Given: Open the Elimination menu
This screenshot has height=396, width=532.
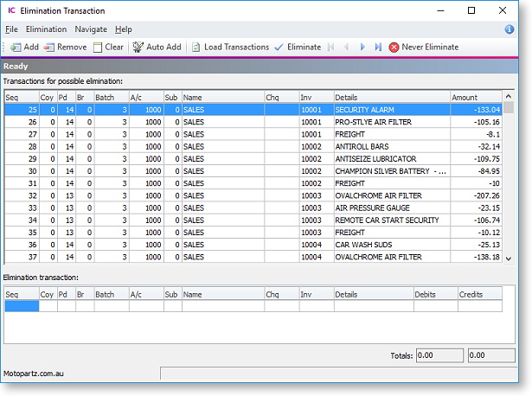Looking at the screenshot, I should pos(46,29).
